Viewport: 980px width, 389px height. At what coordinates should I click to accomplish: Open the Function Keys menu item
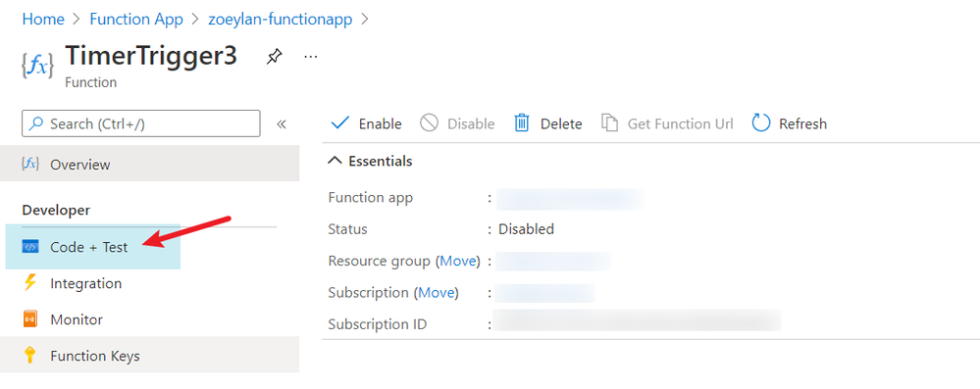tap(149, 356)
